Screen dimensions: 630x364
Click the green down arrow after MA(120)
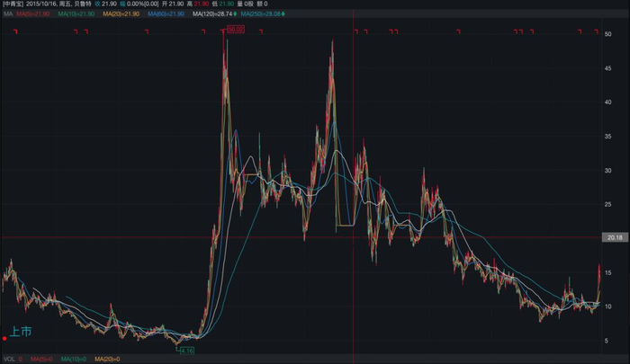click(235, 14)
